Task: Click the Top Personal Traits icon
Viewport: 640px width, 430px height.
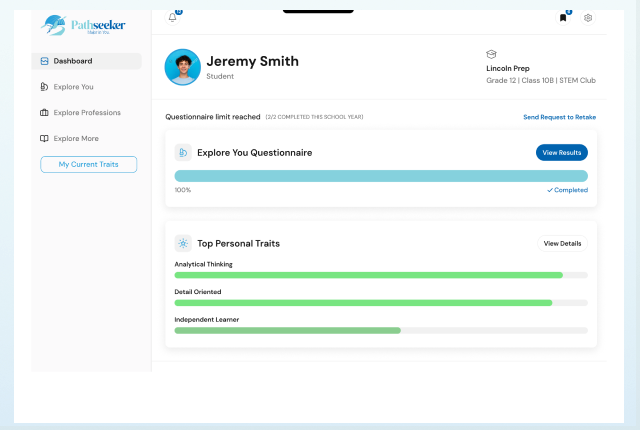Action: [183, 243]
